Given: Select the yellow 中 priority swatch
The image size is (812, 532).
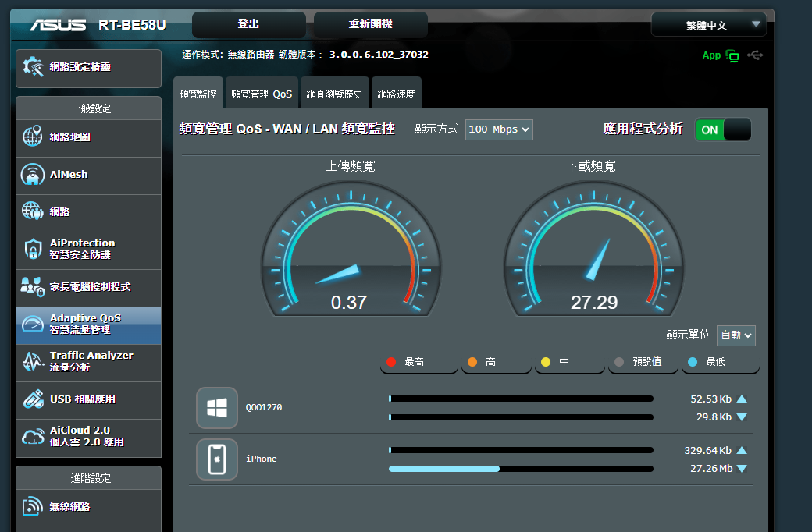Looking at the screenshot, I should click(546, 362).
